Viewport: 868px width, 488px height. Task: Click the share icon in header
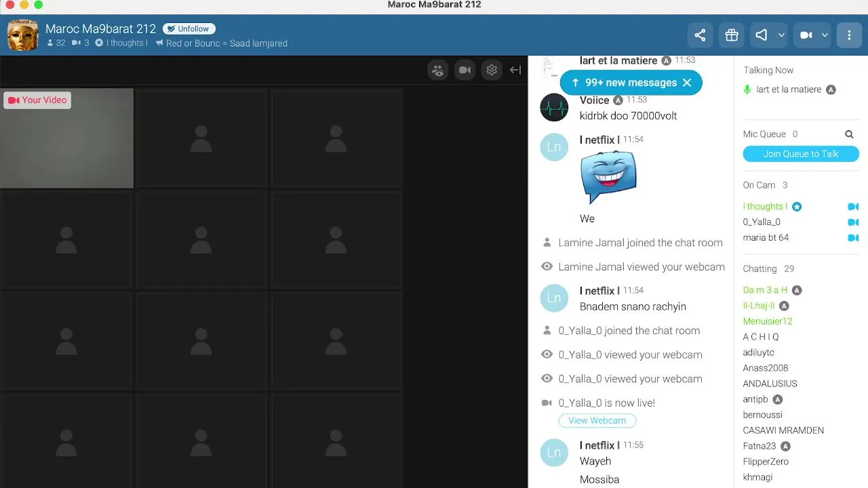(x=700, y=35)
